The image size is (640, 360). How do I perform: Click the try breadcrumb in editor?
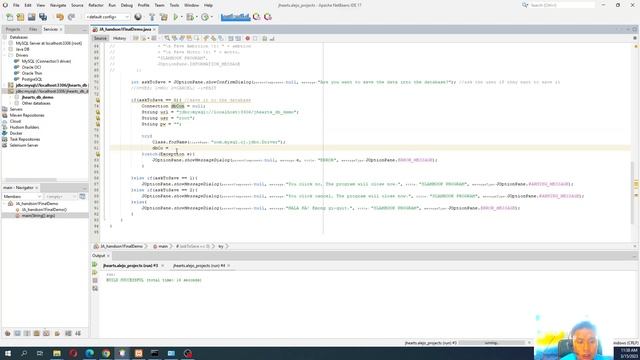click(221, 247)
